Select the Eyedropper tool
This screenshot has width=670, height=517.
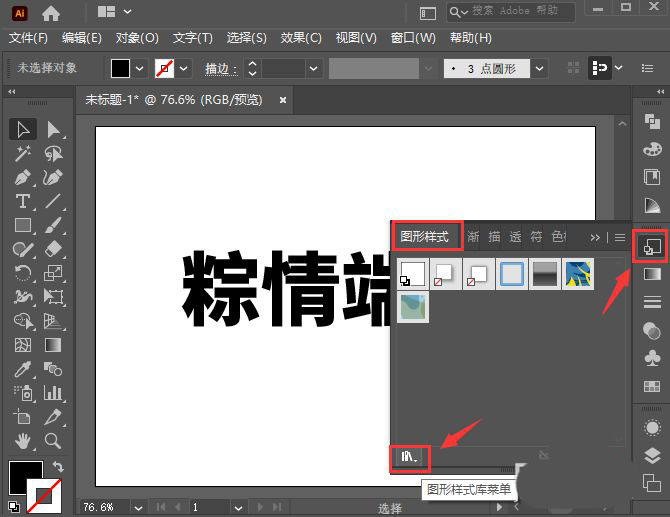click(23, 369)
